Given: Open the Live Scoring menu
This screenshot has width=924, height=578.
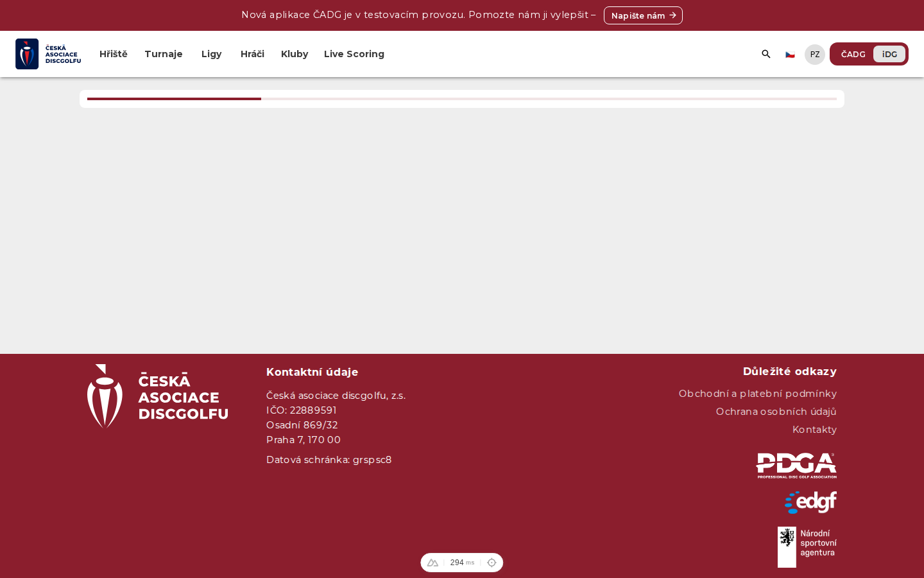Looking at the screenshot, I should (x=354, y=54).
